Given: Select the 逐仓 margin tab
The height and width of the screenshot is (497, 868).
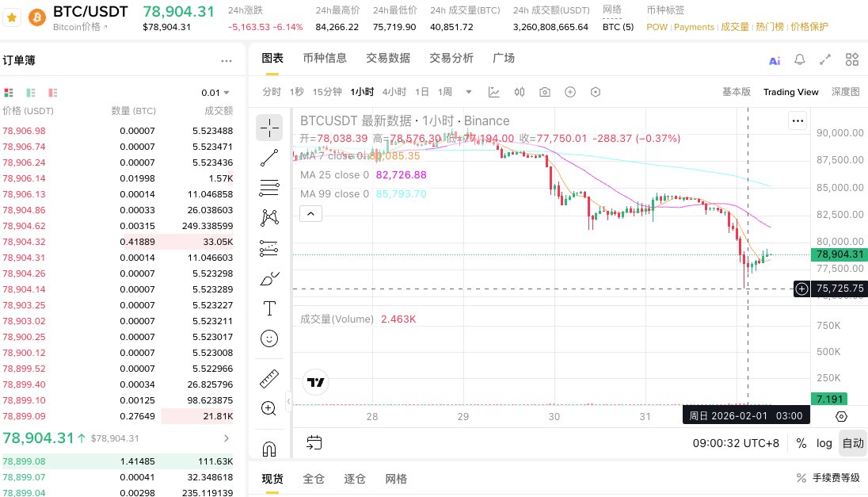Looking at the screenshot, I should click(354, 479).
